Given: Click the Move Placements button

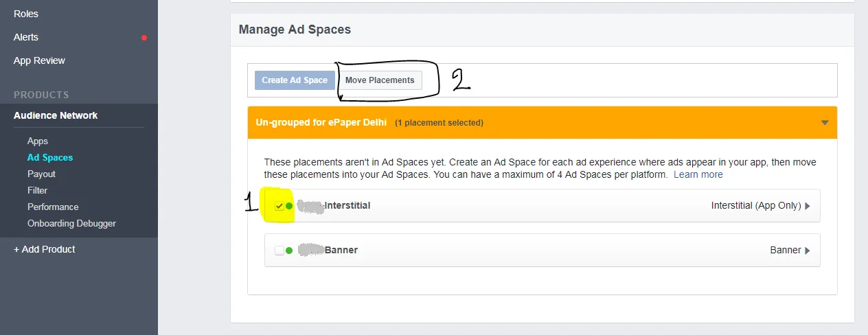Looking at the screenshot, I should 380,80.
